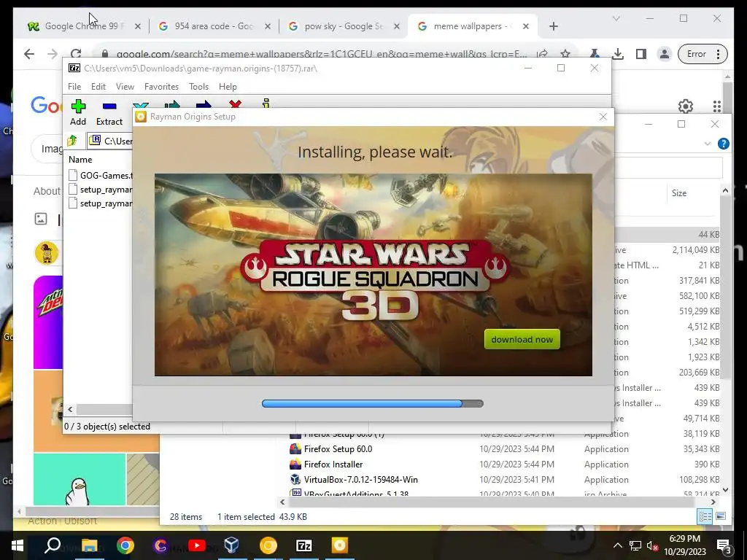Close the Rayman Origins Setup dialog

603,117
